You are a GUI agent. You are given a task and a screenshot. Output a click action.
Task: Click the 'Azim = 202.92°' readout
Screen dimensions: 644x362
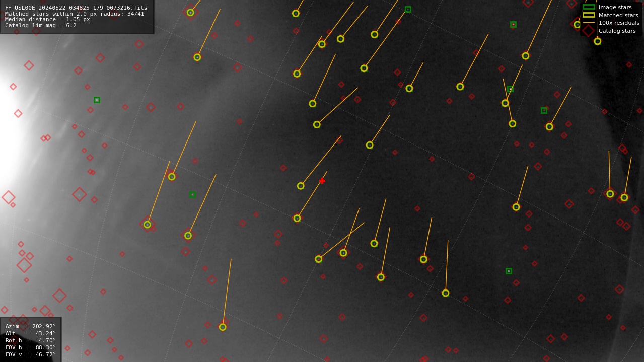(x=30, y=326)
